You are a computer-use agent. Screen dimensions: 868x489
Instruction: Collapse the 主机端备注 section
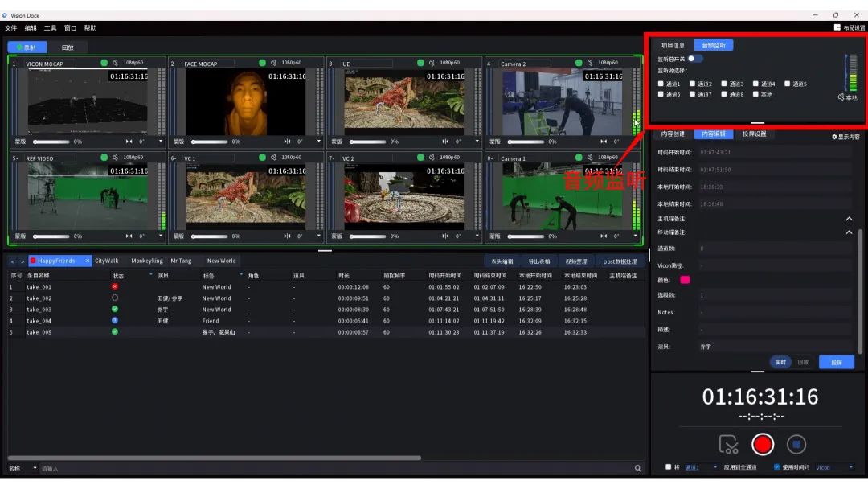click(x=850, y=219)
